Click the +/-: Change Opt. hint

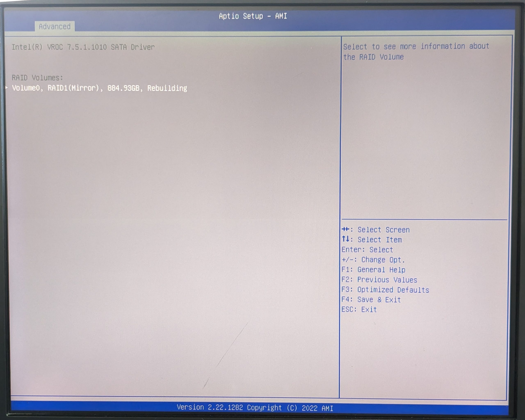pyautogui.click(x=373, y=260)
